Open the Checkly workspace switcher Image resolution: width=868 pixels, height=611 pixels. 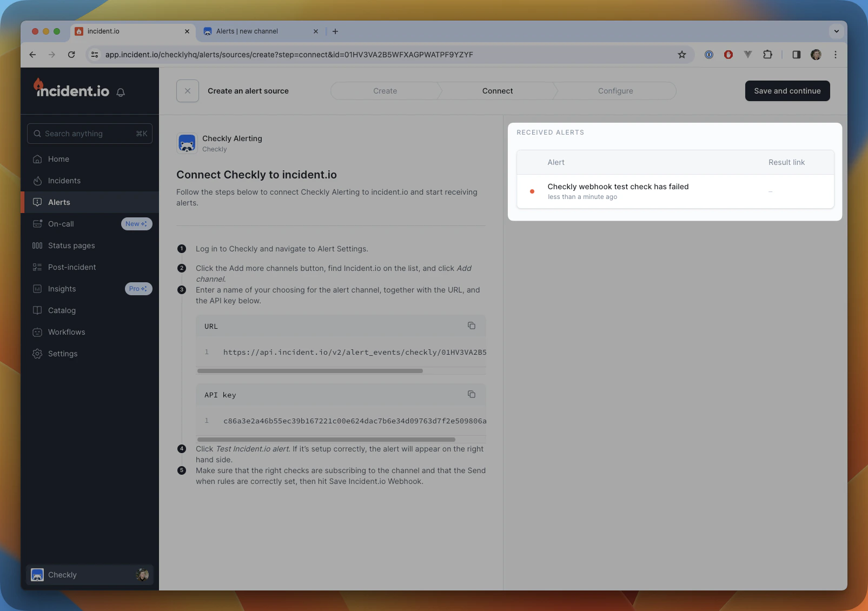point(89,575)
